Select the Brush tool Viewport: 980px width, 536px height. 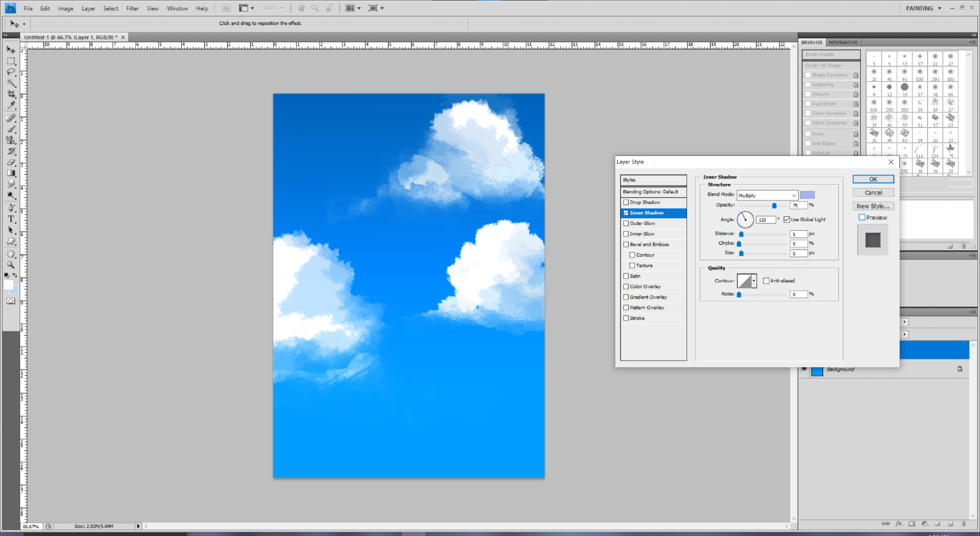[x=11, y=129]
